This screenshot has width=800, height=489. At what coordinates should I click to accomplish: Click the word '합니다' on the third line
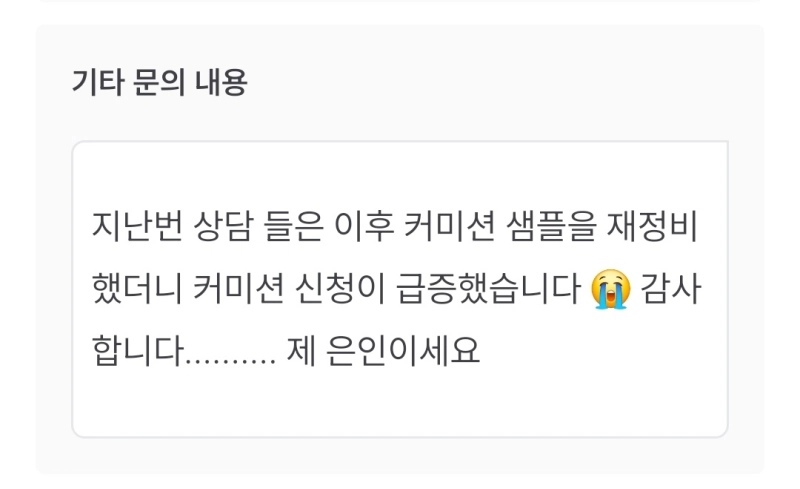click(137, 351)
